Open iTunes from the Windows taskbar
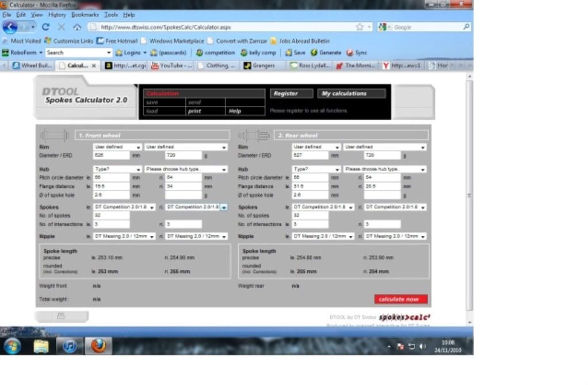This screenshot has width=588, height=385. (x=70, y=346)
